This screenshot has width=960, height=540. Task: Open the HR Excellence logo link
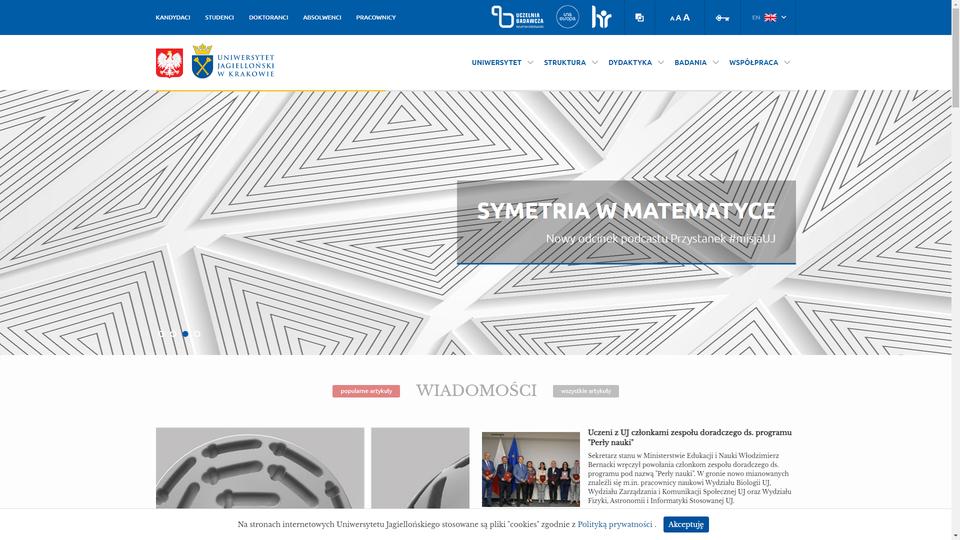[602, 17]
